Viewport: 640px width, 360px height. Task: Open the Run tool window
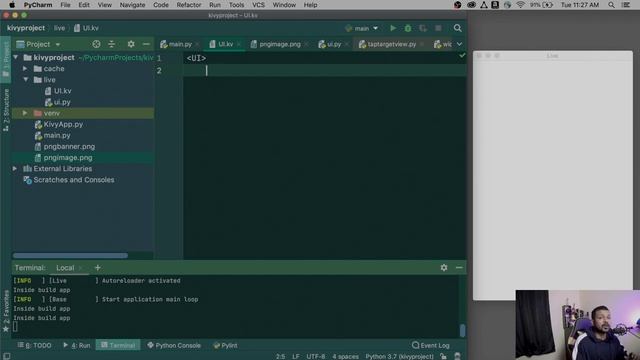click(x=77, y=345)
